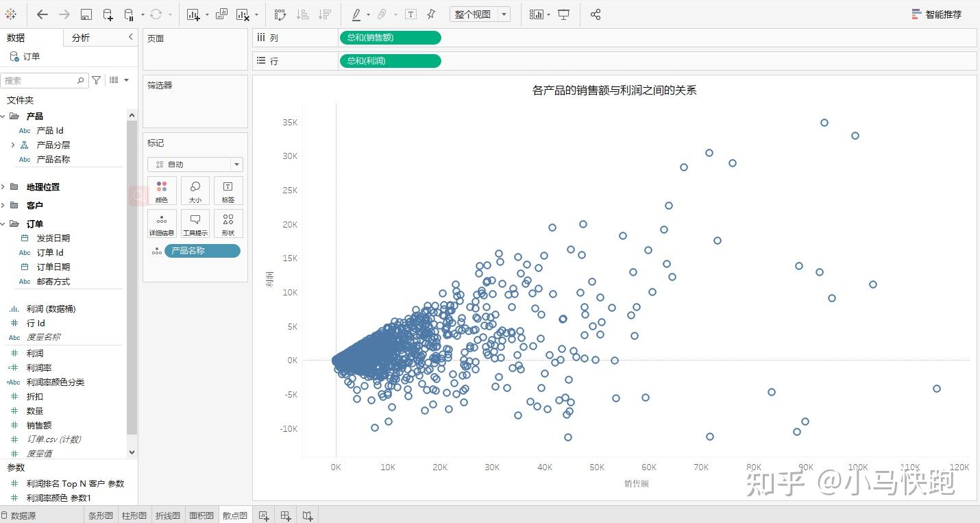Click the 详细信息 detail marks button
The width and height of the screenshot is (980, 523).
[162, 223]
